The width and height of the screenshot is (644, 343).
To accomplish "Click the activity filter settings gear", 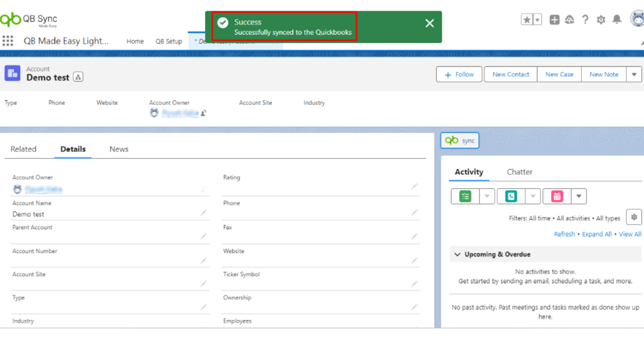I will point(634,217).
